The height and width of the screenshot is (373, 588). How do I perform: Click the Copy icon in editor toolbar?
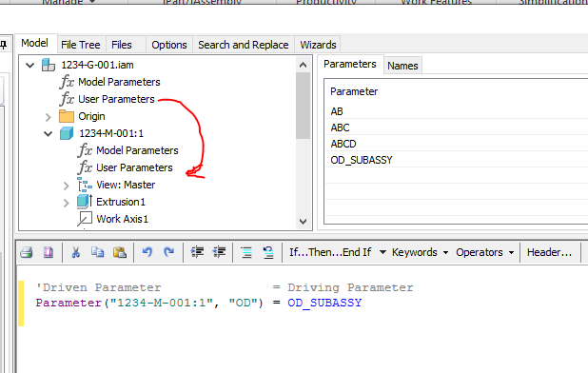[97, 252]
